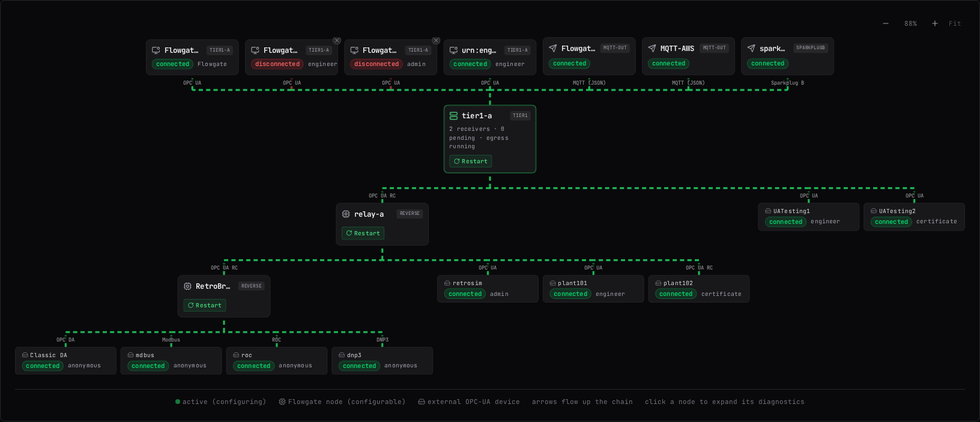Click disconnected status on admin Flowgate card

[x=377, y=64]
